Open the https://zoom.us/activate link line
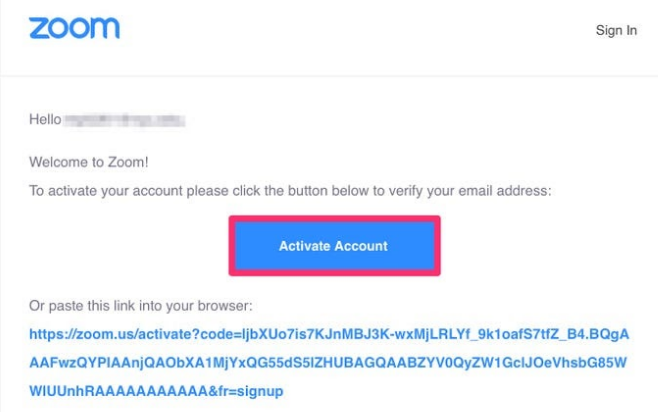Screen dimensions: 658x412 [x=329, y=334]
